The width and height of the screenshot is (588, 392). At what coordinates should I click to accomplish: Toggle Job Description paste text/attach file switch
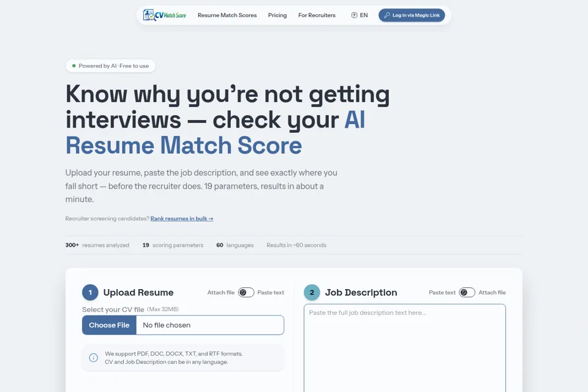(467, 292)
